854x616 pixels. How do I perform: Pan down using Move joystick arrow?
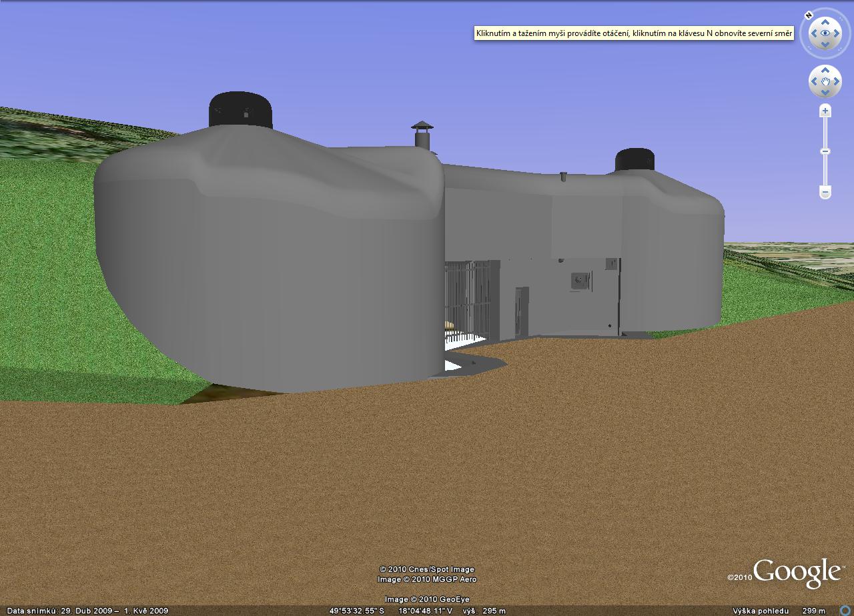[825, 93]
